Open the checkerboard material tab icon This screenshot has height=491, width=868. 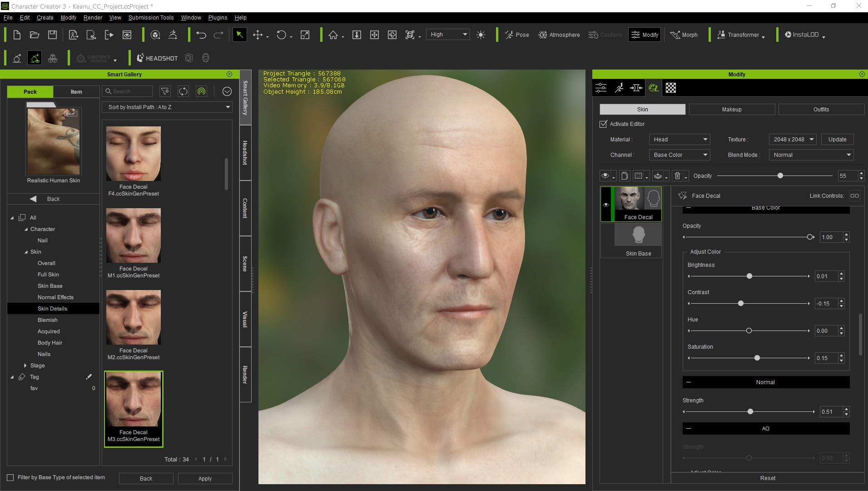coord(671,88)
